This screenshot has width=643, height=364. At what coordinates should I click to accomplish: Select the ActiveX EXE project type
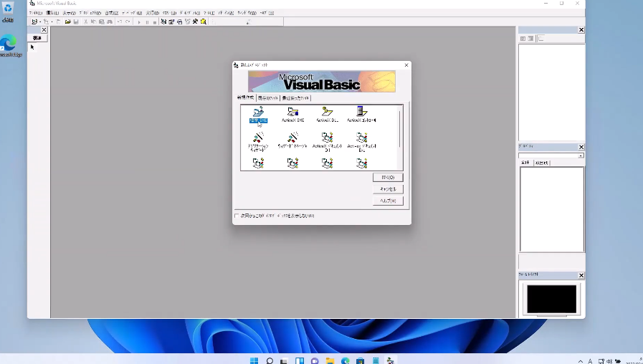[292, 114]
